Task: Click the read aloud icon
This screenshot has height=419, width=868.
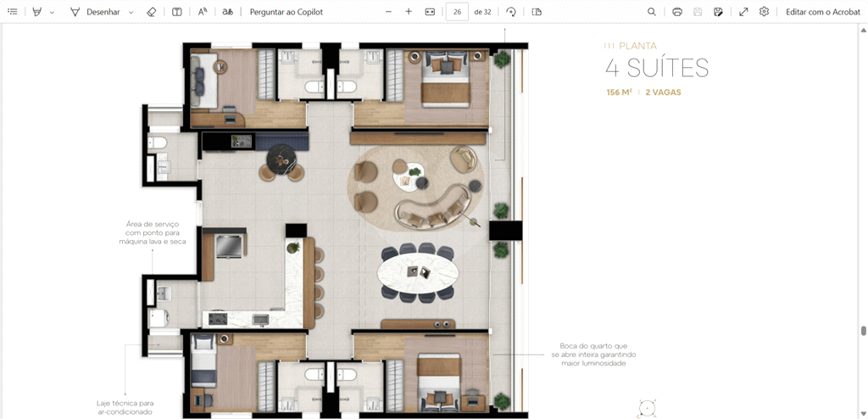Action: pyautogui.click(x=203, y=12)
